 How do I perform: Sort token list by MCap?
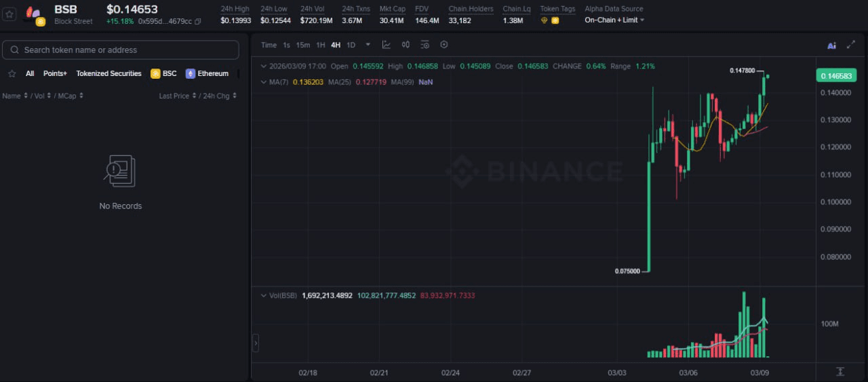pyautogui.click(x=70, y=96)
